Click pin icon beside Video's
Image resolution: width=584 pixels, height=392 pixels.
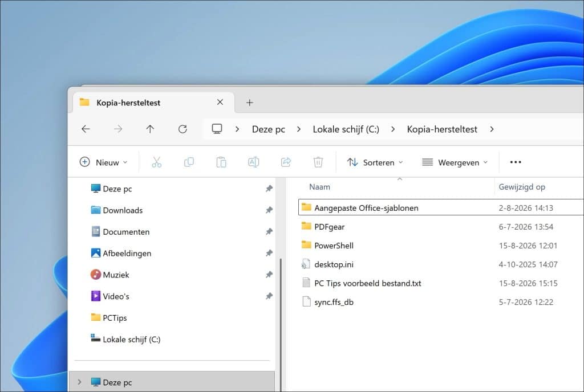[269, 296]
